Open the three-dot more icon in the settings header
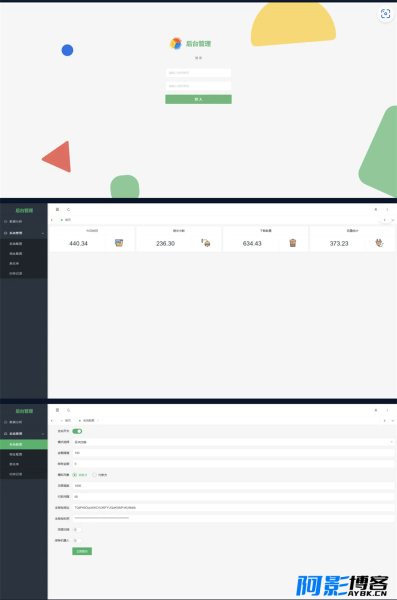This screenshot has width=397, height=600. tap(387, 410)
